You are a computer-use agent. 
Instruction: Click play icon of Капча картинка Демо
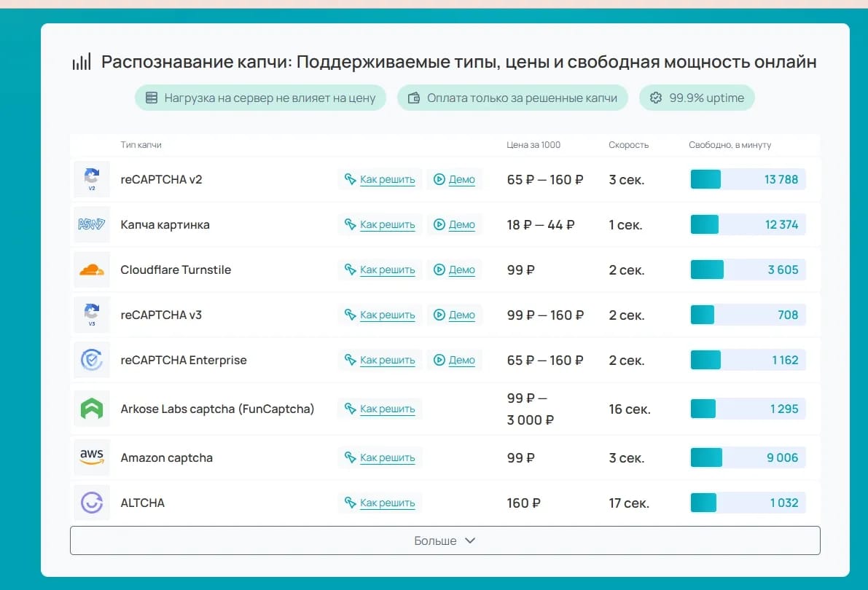439,224
